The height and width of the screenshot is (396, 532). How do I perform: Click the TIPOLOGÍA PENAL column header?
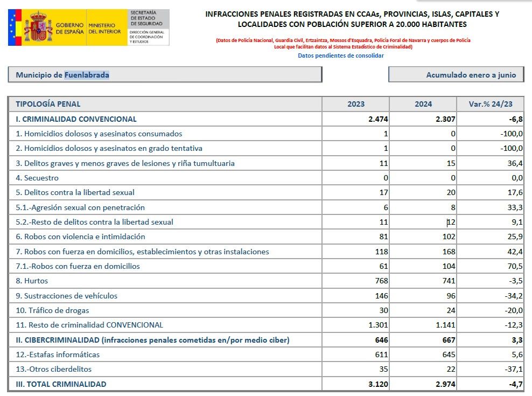click(x=48, y=104)
